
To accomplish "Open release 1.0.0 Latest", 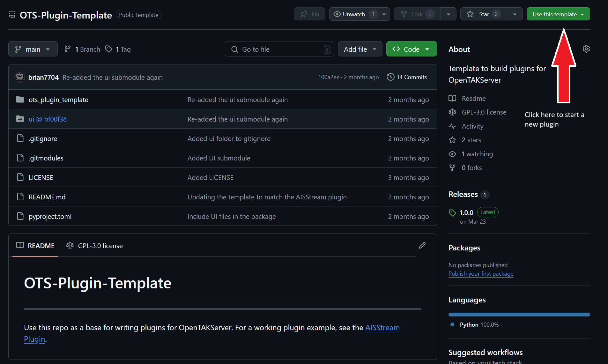I will pyautogui.click(x=479, y=212).
